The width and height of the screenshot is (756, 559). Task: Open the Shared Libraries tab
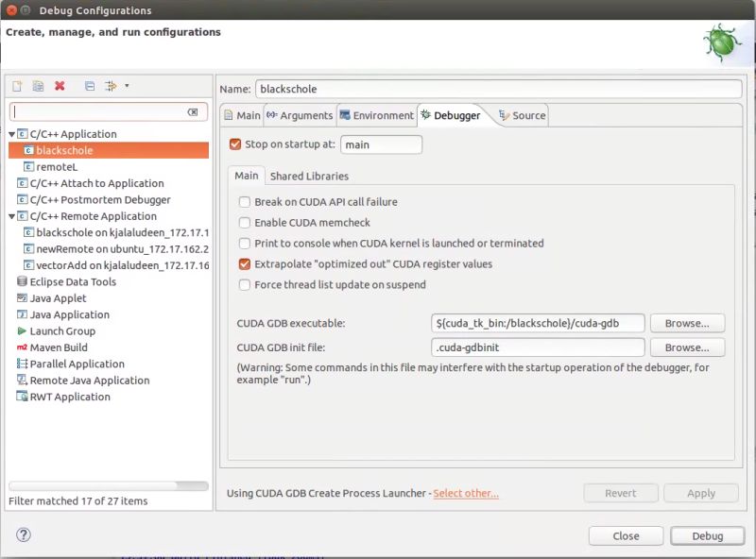[x=309, y=176]
